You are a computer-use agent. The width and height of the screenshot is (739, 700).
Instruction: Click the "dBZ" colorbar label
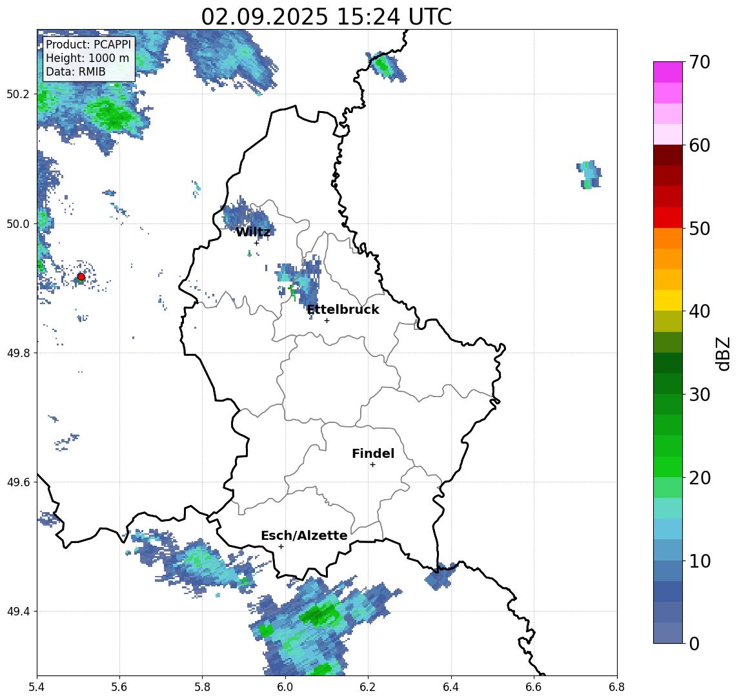click(x=722, y=353)
